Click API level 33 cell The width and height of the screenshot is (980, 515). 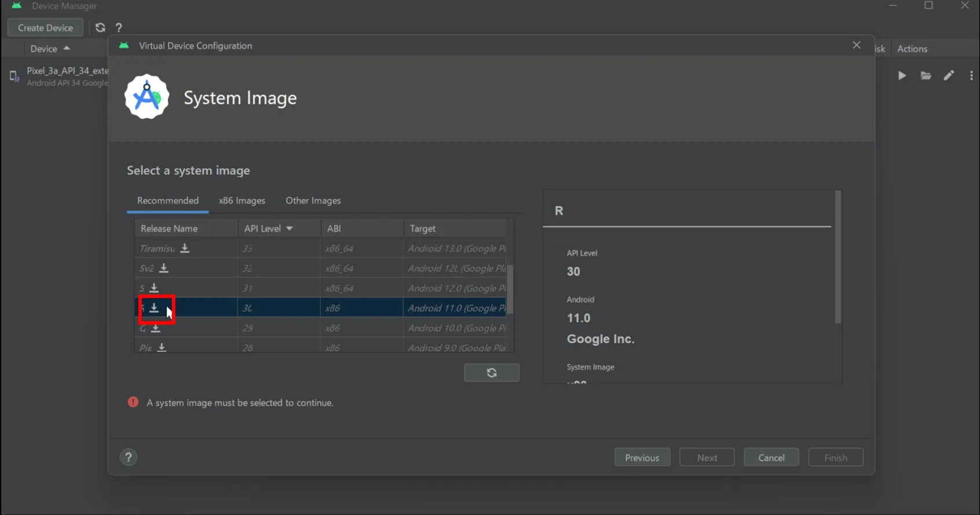point(279,248)
